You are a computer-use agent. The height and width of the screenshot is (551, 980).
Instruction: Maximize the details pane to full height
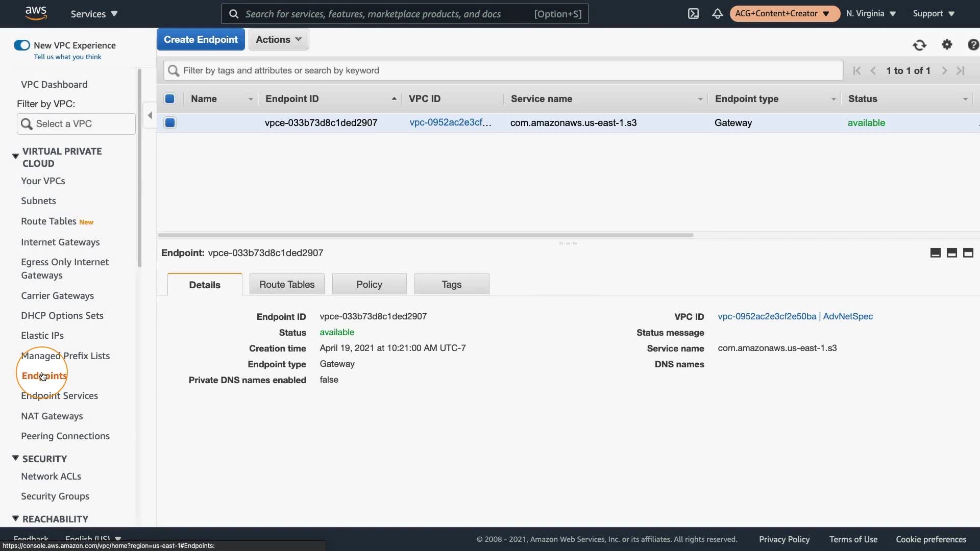968,253
